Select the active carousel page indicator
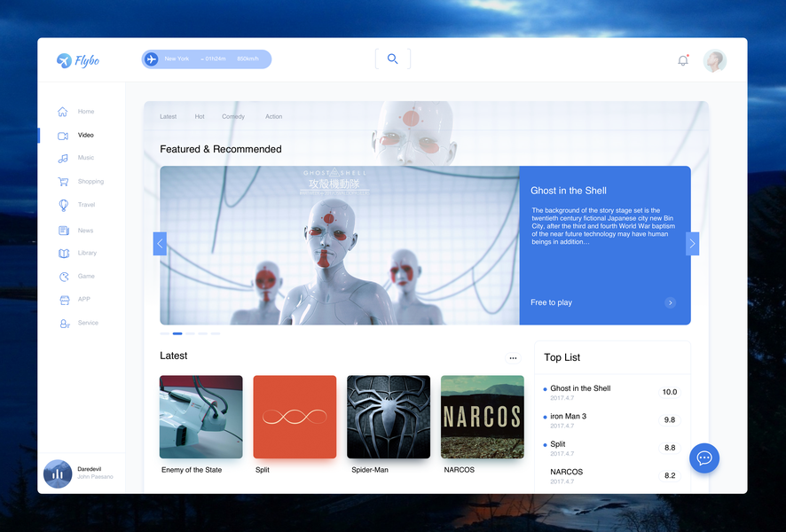The height and width of the screenshot is (532, 786). click(x=177, y=333)
